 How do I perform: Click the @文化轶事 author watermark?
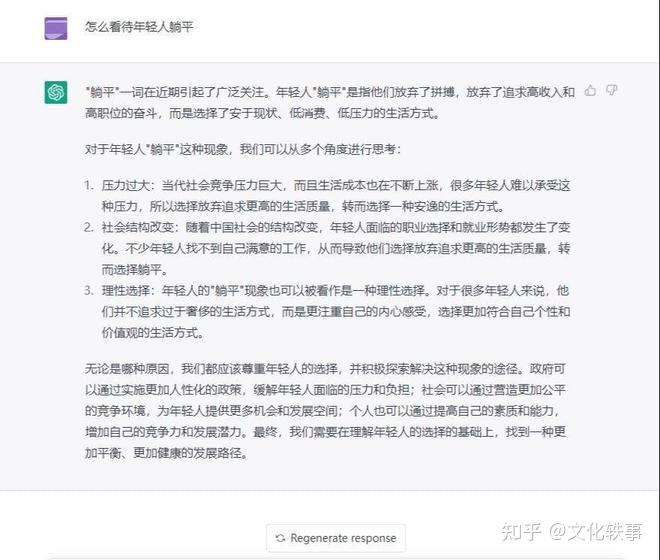coord(596,532)
